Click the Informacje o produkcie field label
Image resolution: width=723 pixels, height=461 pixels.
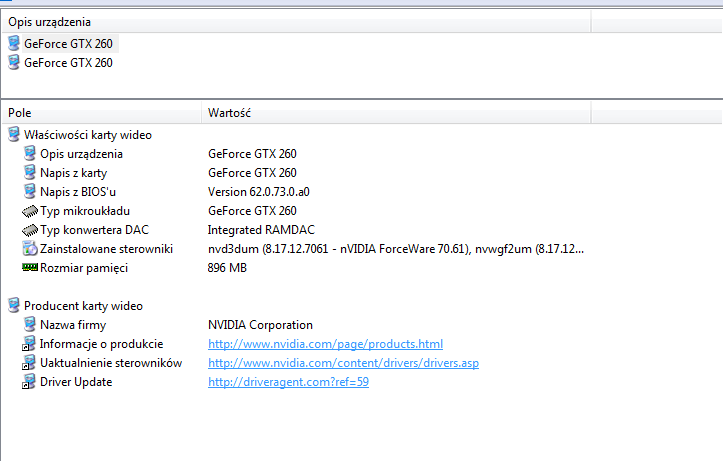click(x=101, y=344)
